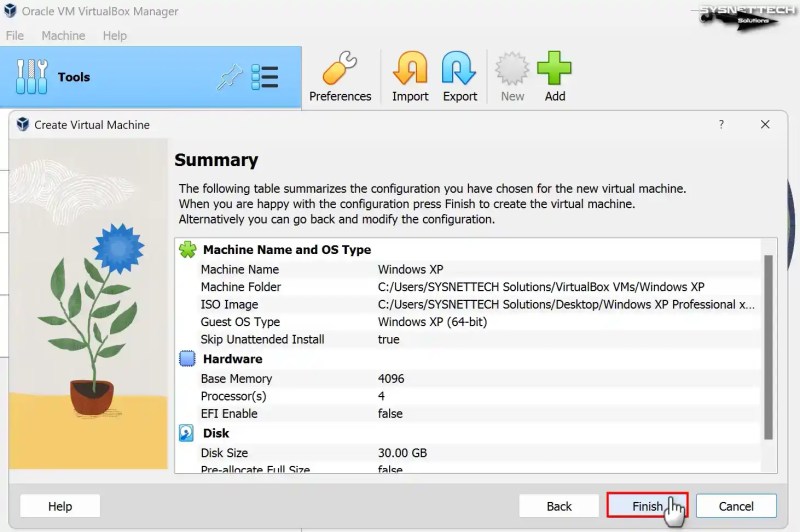This screenshot has width=800, height=532.
Task: Select the Disk Size row
Action: [468, 452]
